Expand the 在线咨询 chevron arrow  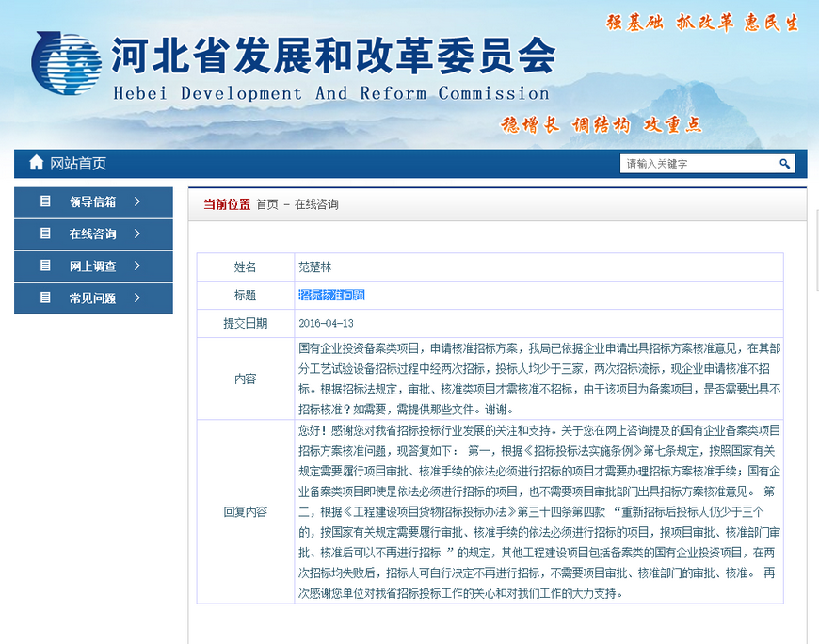point(137,233)
